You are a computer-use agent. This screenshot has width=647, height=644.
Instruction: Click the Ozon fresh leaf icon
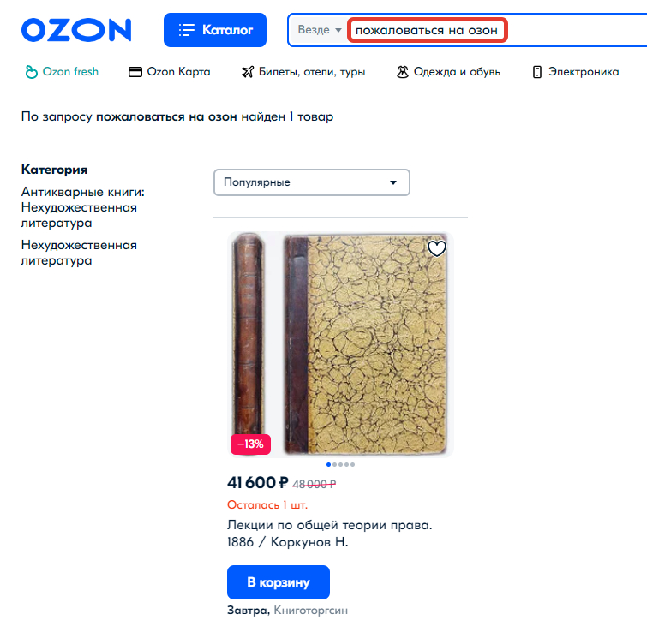click(32, 72)
